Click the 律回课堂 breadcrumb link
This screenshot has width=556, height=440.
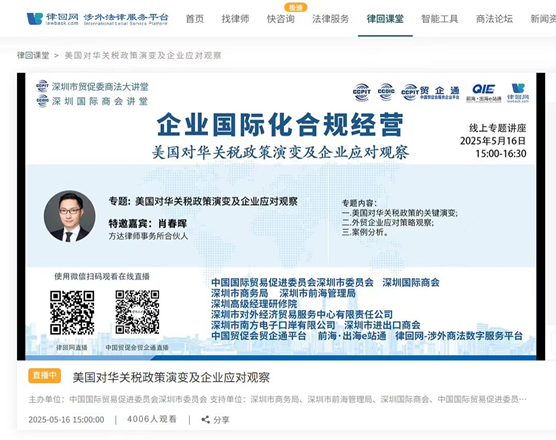(33, 56)
